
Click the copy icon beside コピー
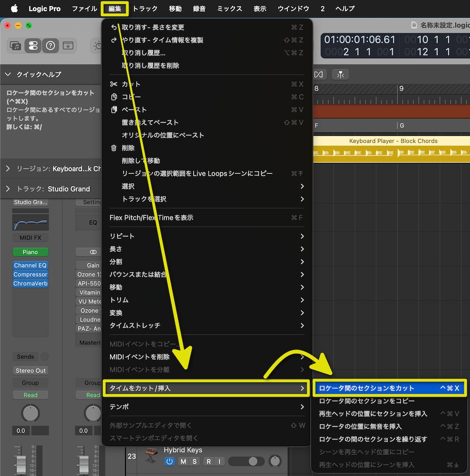click(114, 97)
